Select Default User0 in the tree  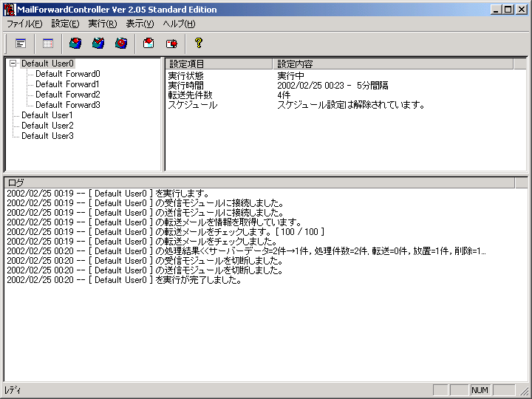click(47, 64)
